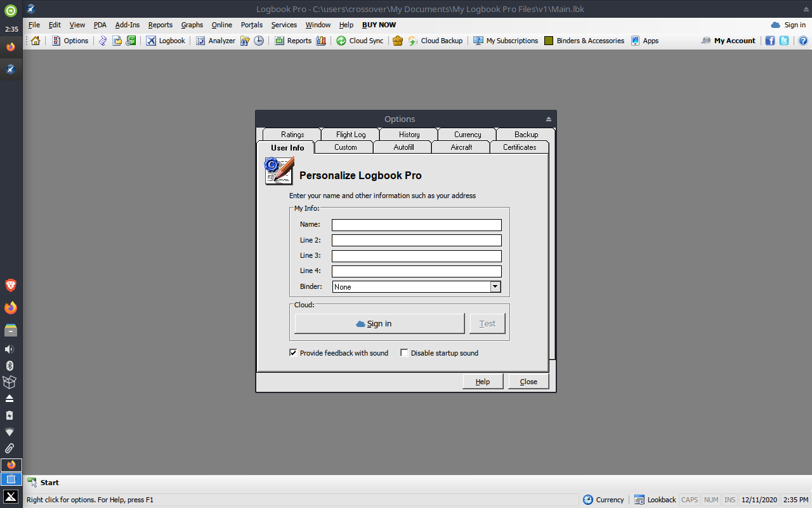Image resolution: width=812 pixels, height=508 pixels.
Task: Click the Start button on the taskbar
Action: point(43,483)
